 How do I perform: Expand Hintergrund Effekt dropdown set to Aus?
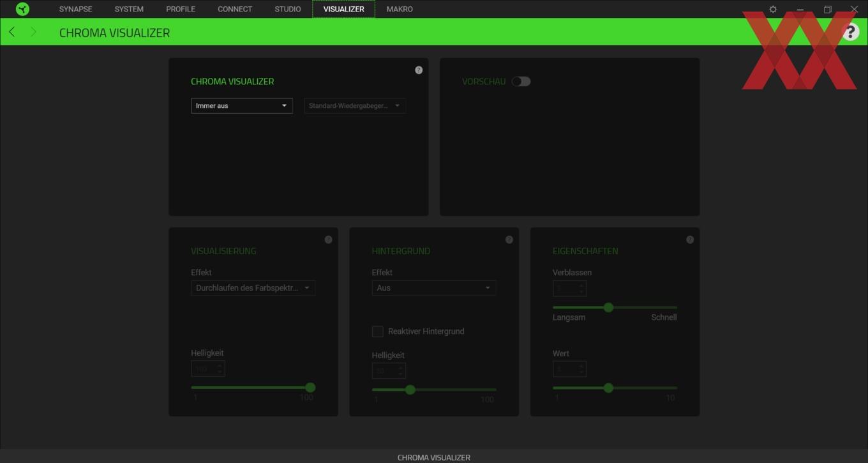[434, 288]
